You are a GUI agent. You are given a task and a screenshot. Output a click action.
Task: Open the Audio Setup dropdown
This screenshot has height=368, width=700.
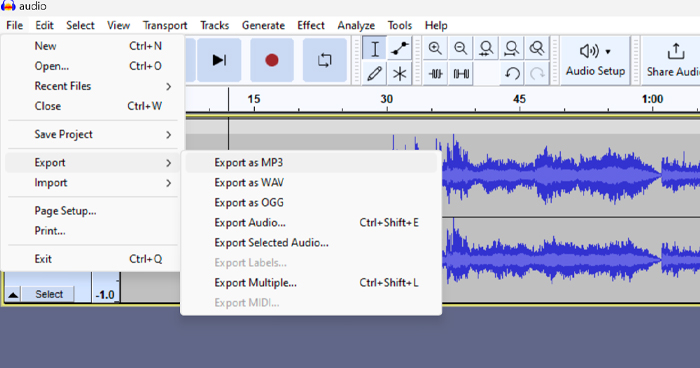tap(595, 60)
